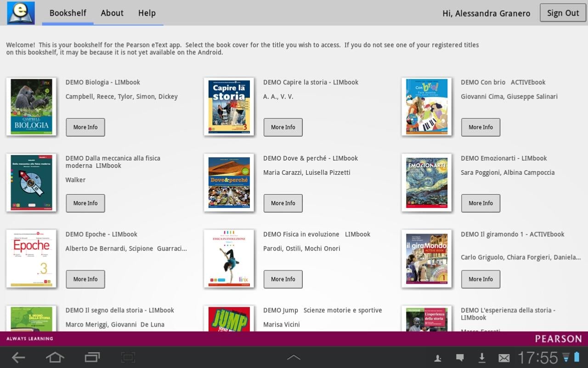
Task: Tap the Pearson eText app logo icon
Action: (x=21, y=13)
